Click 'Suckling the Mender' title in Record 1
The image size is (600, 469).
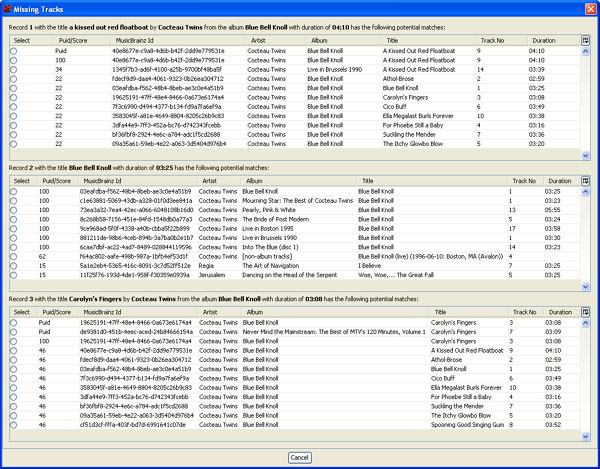[x=409, y=135]
